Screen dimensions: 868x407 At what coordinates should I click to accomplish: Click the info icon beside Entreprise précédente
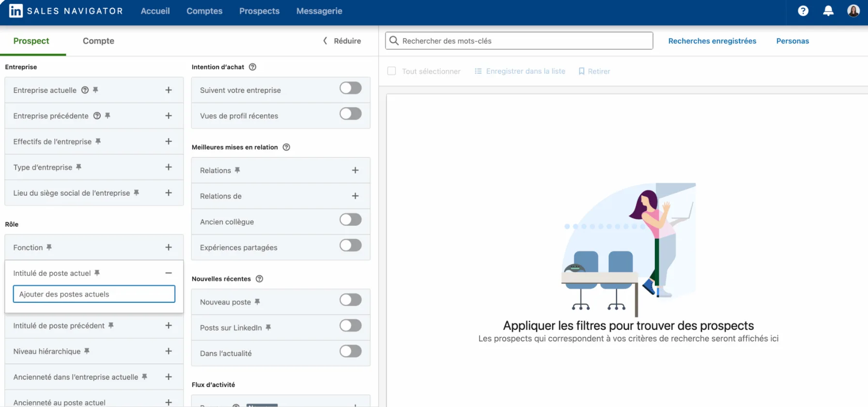point(97,115)
